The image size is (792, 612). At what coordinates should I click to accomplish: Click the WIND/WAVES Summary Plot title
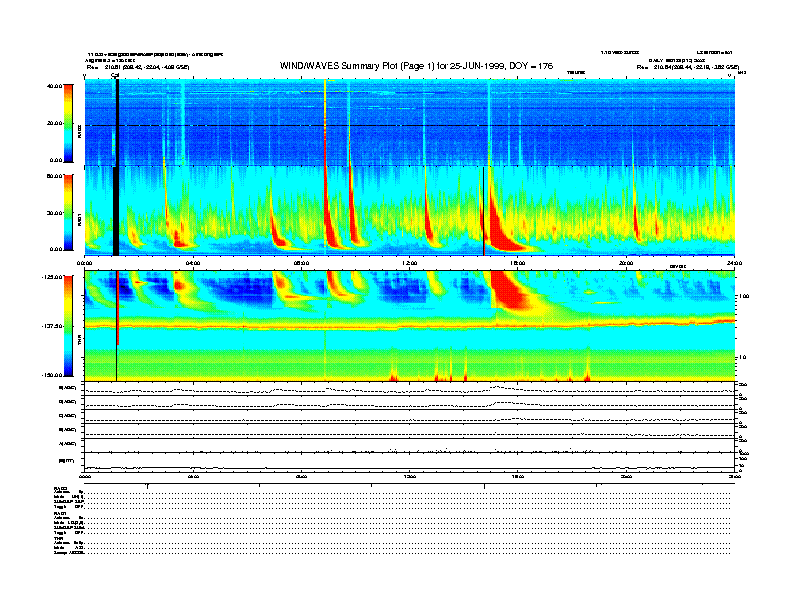(x=416, y=66)
